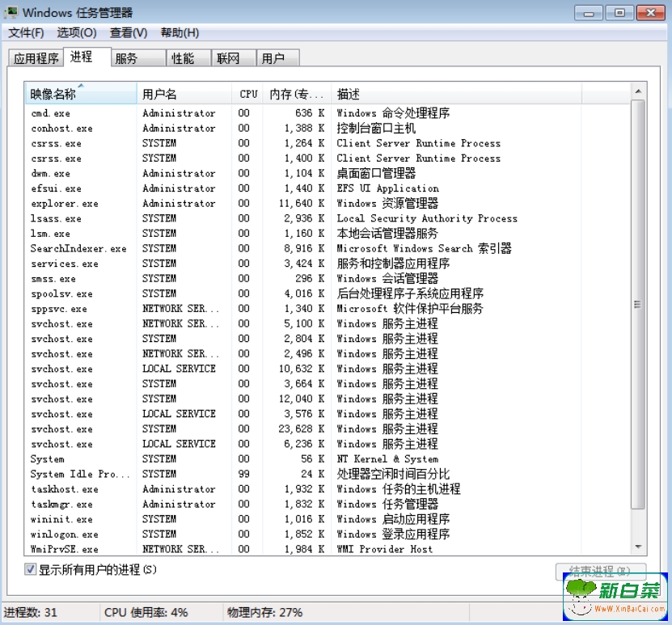Open the 联网 tab
The width and height of the screenshot is (672, 625).
(x=234, y=58)
